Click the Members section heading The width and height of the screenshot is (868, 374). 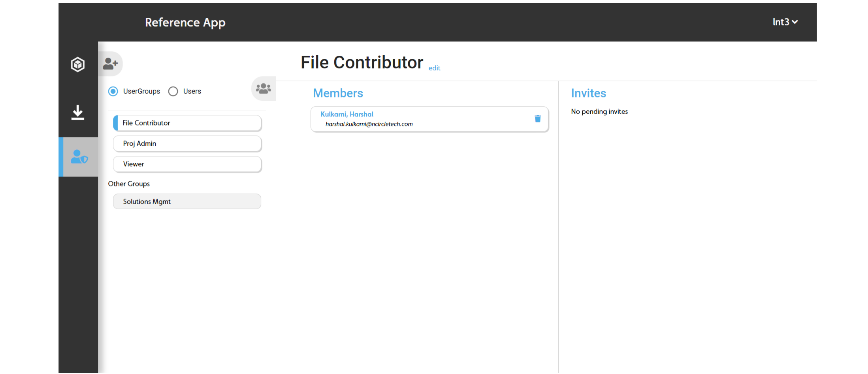(x=338, y=93)
